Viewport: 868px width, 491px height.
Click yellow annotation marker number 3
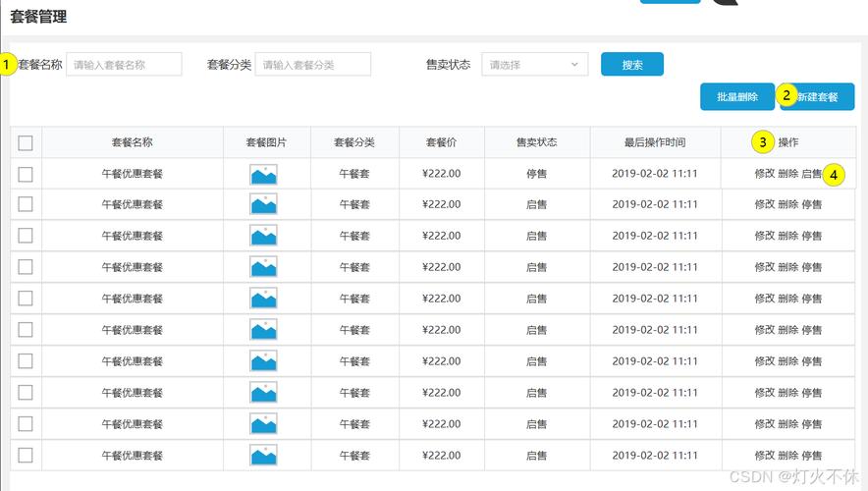point(762,142)
